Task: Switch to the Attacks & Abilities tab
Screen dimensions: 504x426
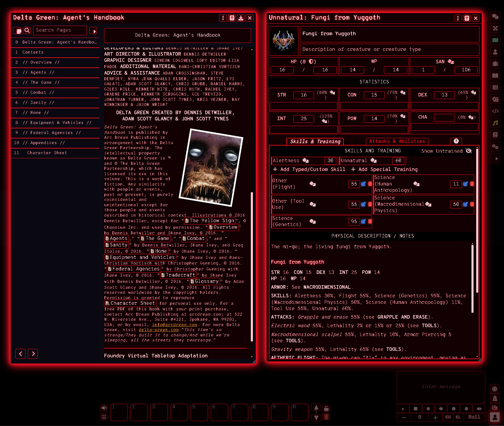Action: (x=397, y=141)
